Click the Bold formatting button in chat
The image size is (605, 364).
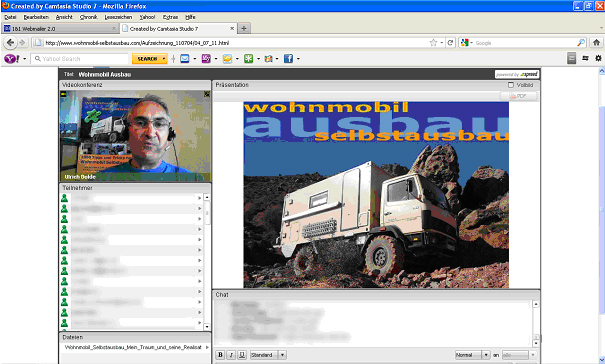220,355
